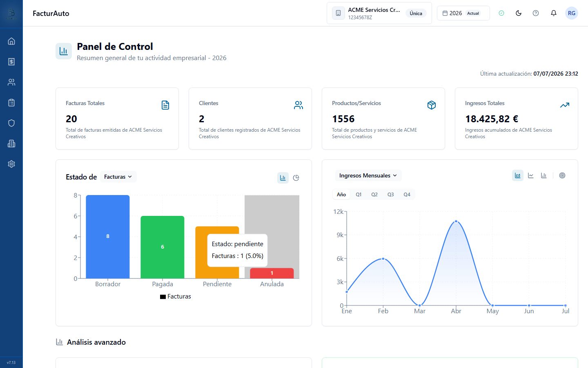Click the blue Borrador bar
Screen dimensions: 588x368
click(x=108, y=237)
